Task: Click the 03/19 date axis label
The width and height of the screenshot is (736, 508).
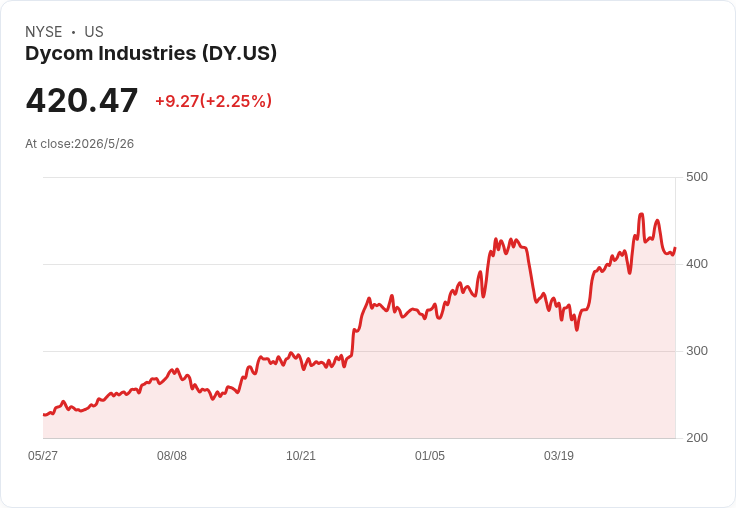Action: point(559,455)
